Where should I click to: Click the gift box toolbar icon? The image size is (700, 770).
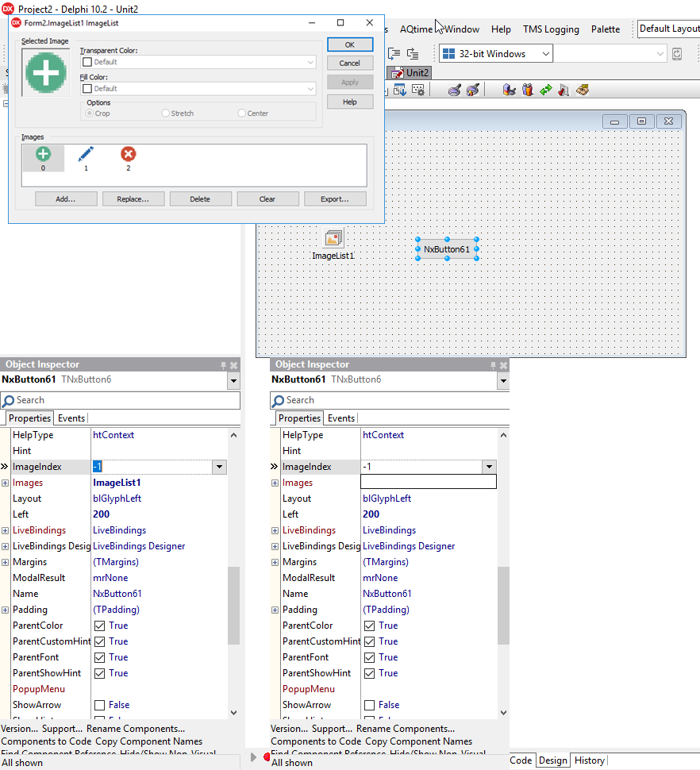tap(527, 90)
